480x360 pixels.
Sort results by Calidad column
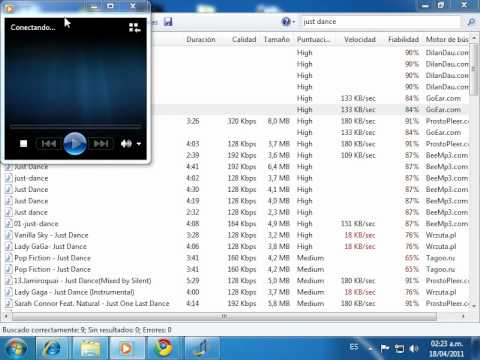[x=244, y=39]
